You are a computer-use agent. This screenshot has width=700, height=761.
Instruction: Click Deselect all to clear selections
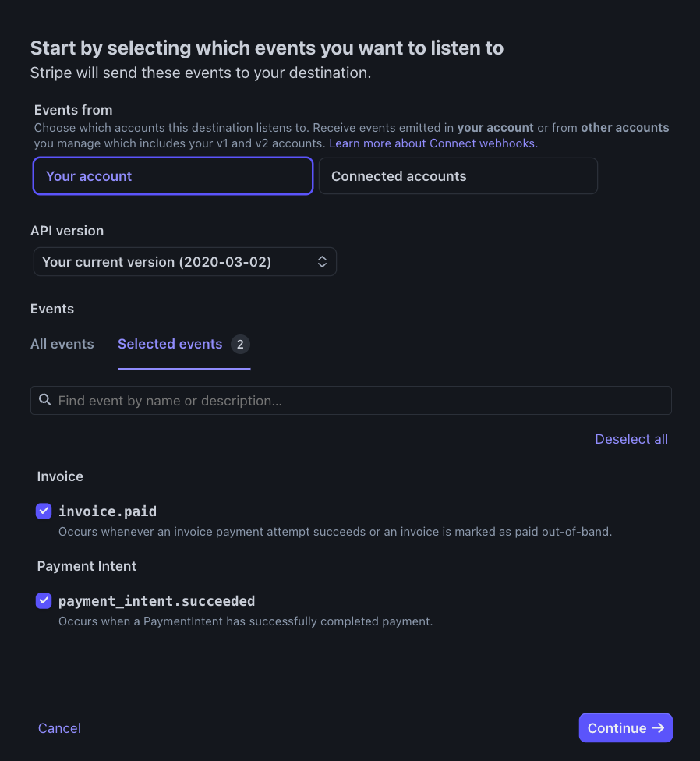click(631, 439)
